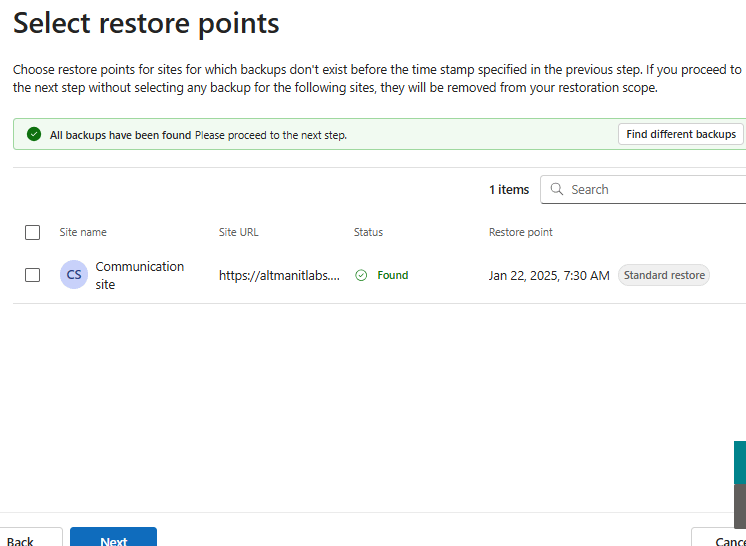The width and height of the screenshot is (746, 546).
Task: Focus the Search input field
Action: (650, 189)
